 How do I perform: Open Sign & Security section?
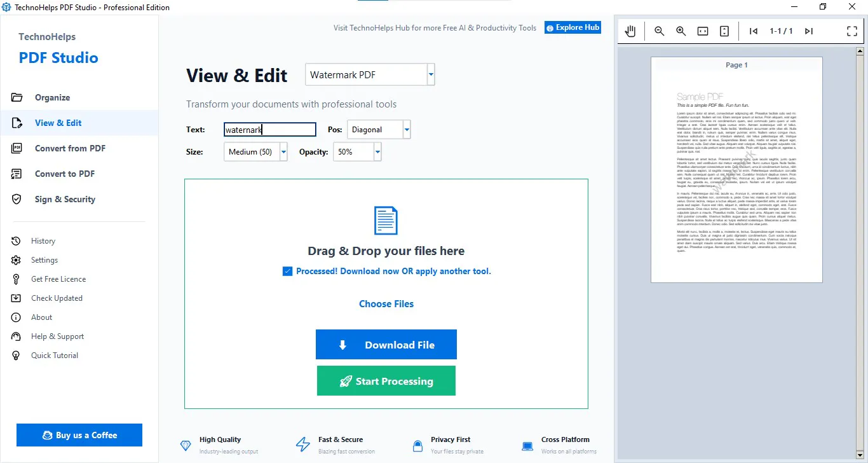[x=79, y=199]
